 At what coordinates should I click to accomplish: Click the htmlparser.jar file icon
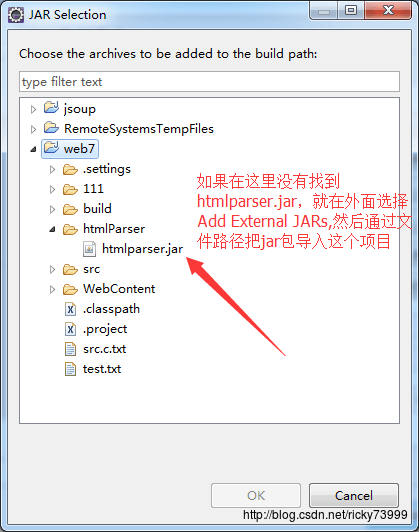pos(90,249)
